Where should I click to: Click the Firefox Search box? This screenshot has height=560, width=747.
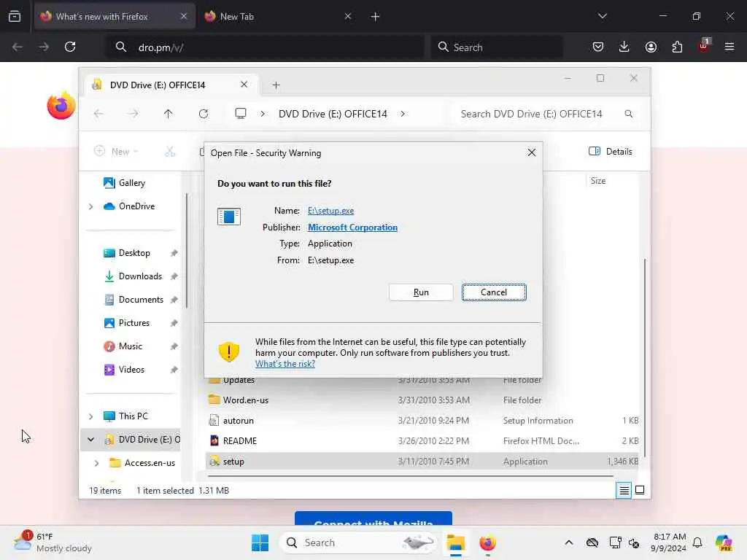tap(496, 47)
